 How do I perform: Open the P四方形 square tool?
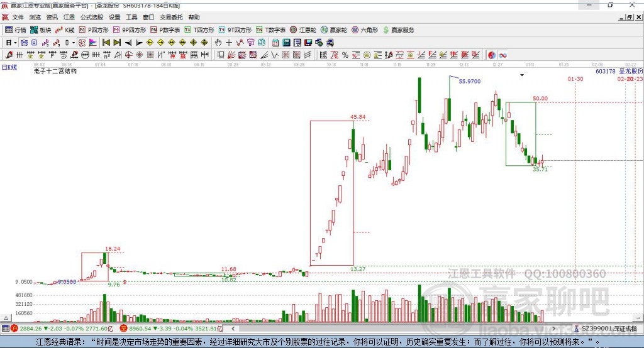tap(94, 30)
